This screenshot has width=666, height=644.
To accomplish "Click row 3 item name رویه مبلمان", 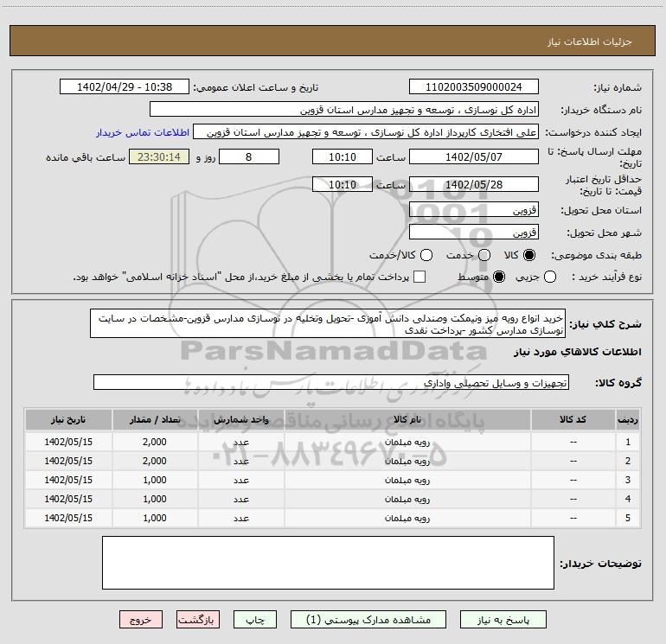I will (407, 480).
